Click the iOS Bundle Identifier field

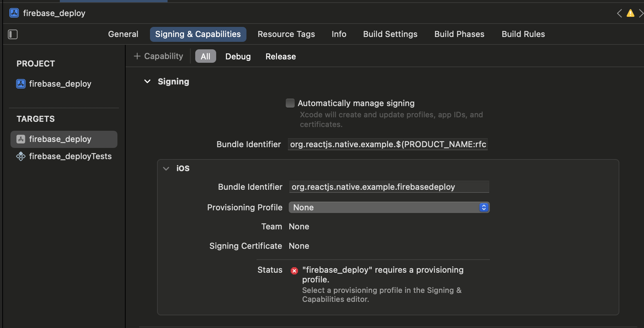[x=389, y=187]
